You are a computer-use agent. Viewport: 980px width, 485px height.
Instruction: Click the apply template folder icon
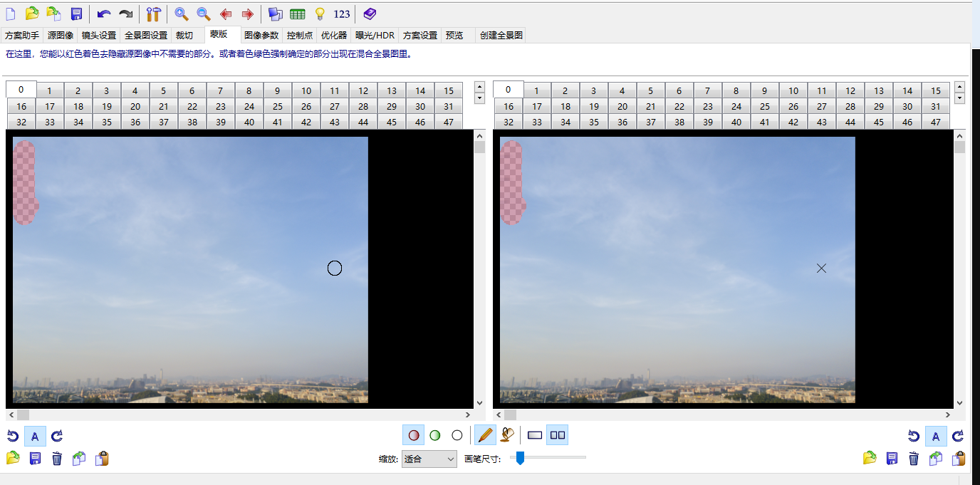coord(53,14)
